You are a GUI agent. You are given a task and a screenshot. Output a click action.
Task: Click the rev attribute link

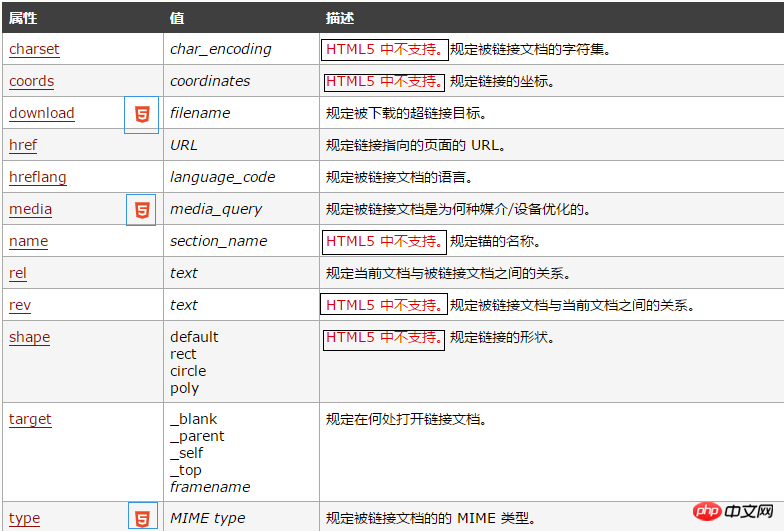point(20,305)
